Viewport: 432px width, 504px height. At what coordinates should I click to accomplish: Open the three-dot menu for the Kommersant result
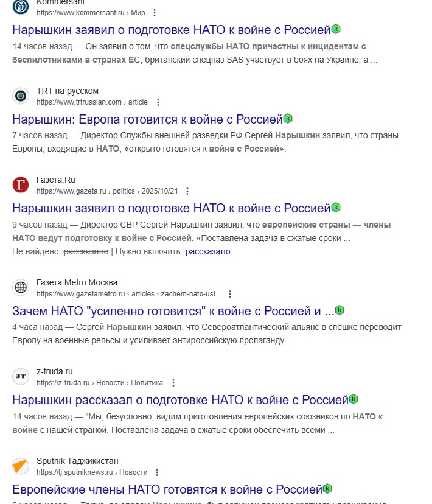[155, 13]
